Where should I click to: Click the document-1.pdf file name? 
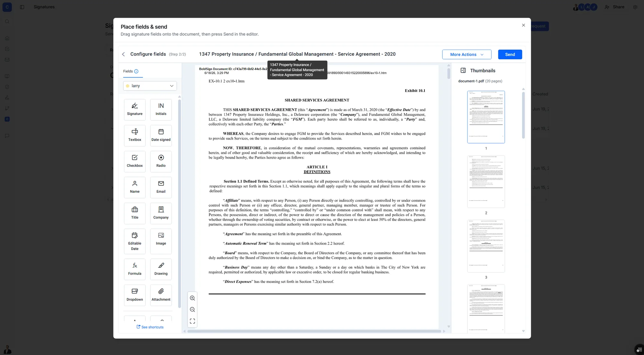pos(471,81)
